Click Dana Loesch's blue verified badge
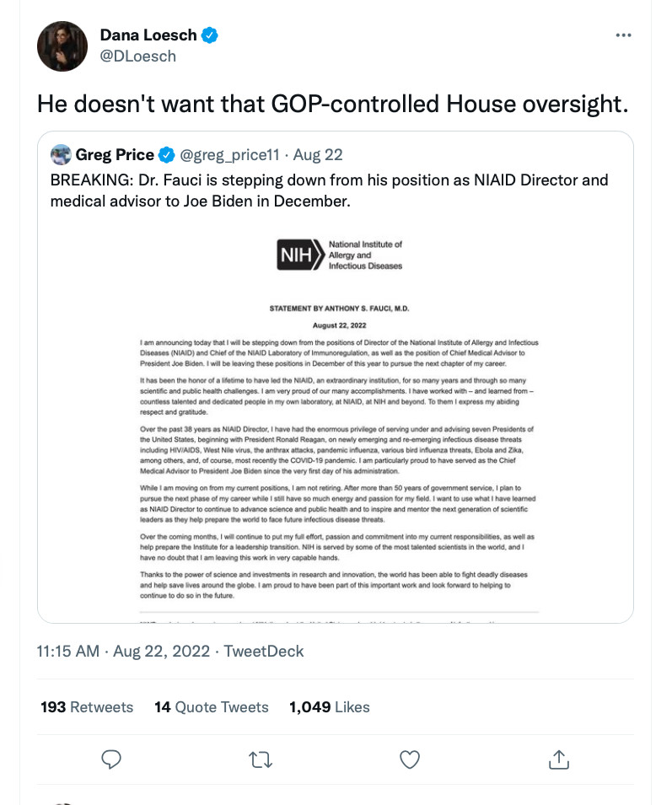Viewport: 672px width, 805px height. tap(211, 35)
